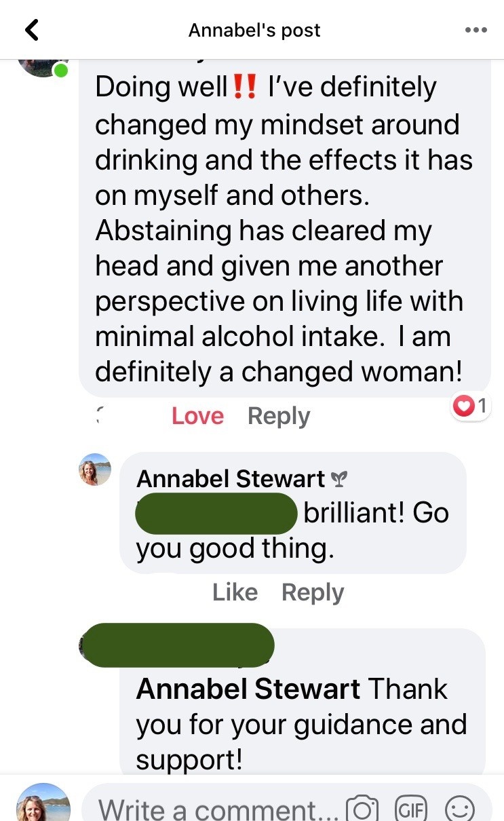Image resolution: width=504 pixels, height=821 pixels.
Task: Open the three-dot more options menu
Action: [x=476, y=30]
